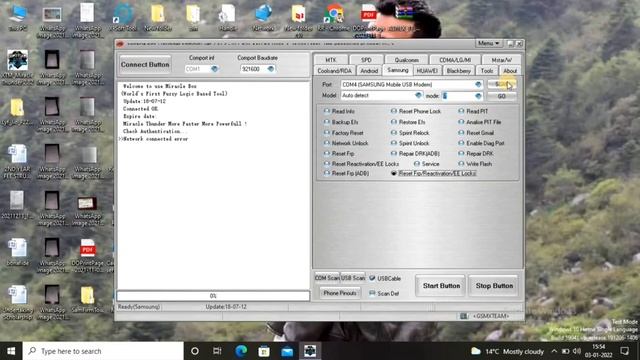The image size is (640, 360).
Task: Launch Microsoft Edge from taskbar
Action: click(x=241, y=351)
